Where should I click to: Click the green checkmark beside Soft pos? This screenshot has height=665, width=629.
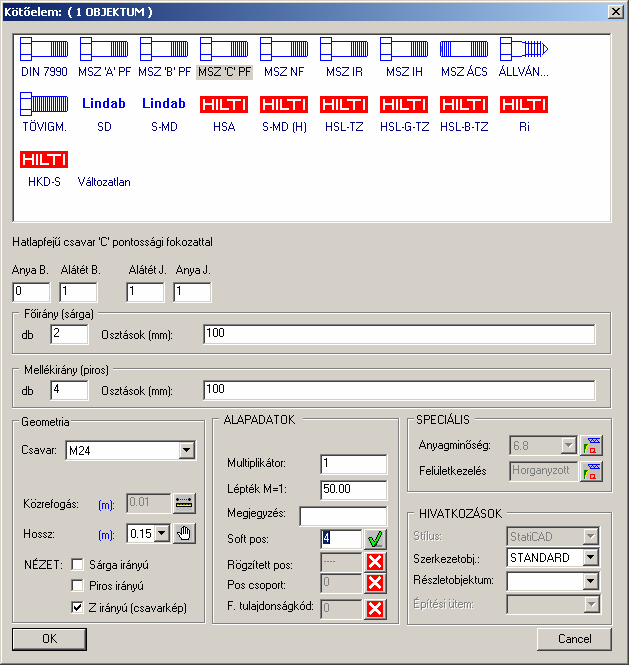375,539
